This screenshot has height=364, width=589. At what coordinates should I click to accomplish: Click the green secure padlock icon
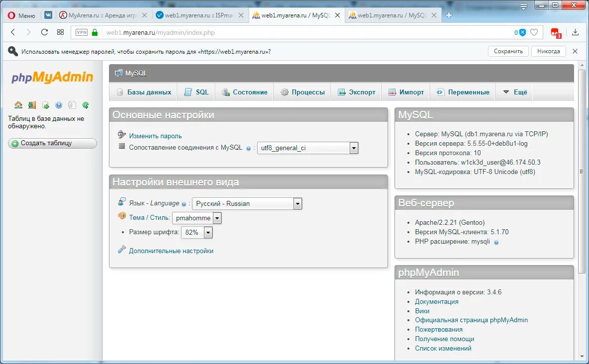click(95, 32)
